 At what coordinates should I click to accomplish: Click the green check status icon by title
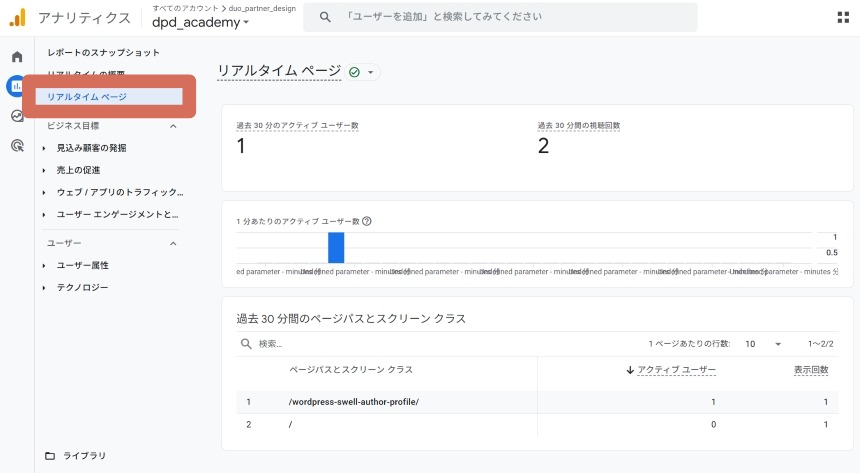(x=354, y=72)
